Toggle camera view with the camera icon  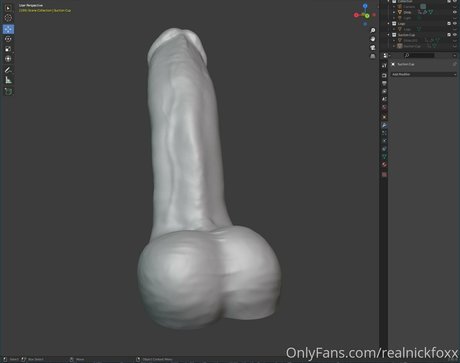tap(373, 48)
